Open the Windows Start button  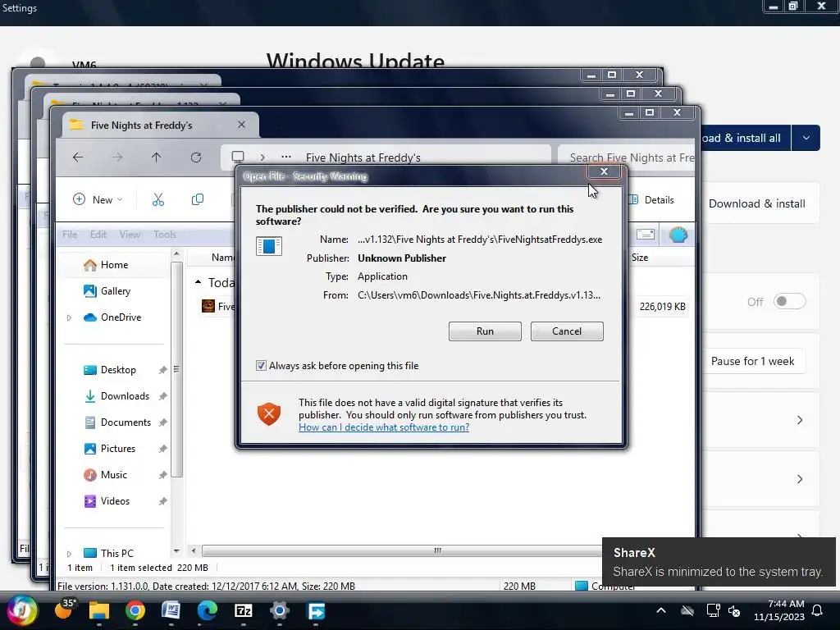click(x=21, y=610)
